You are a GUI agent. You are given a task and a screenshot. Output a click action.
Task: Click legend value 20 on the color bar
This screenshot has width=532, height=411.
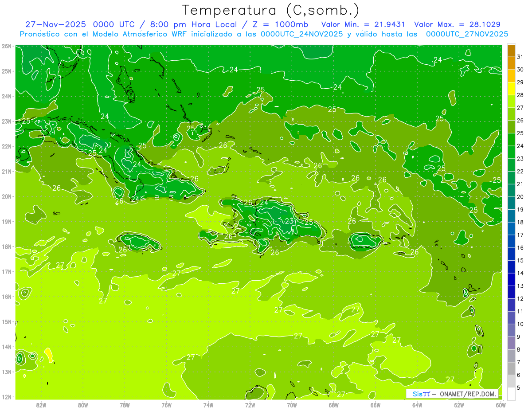pos(520,197)
